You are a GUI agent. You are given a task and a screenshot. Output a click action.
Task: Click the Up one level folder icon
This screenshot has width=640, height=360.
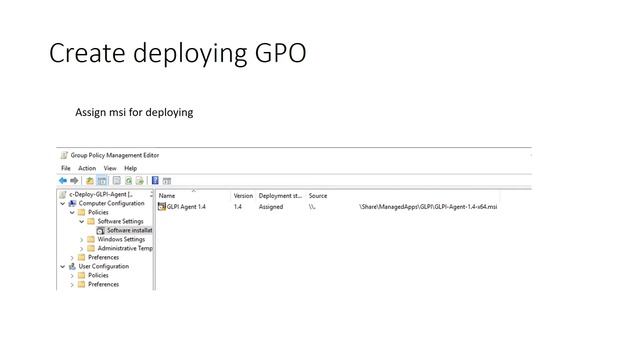pyautogui.click(x=89, y=180)
